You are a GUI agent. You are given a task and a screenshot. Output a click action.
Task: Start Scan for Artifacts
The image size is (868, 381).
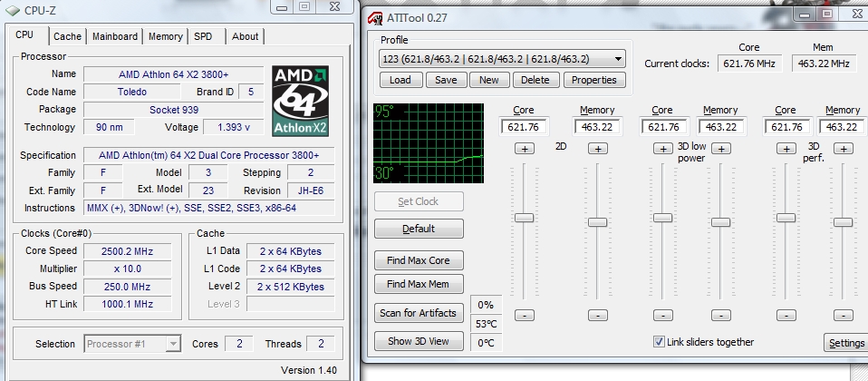pos(419,313)
